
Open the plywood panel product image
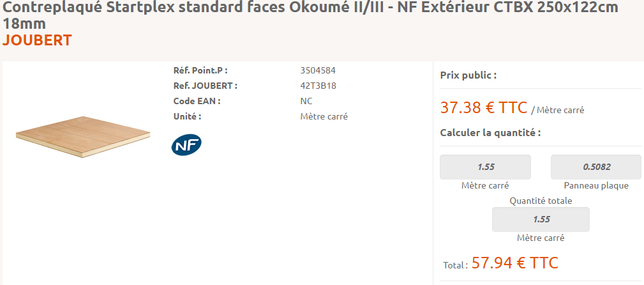82,137
